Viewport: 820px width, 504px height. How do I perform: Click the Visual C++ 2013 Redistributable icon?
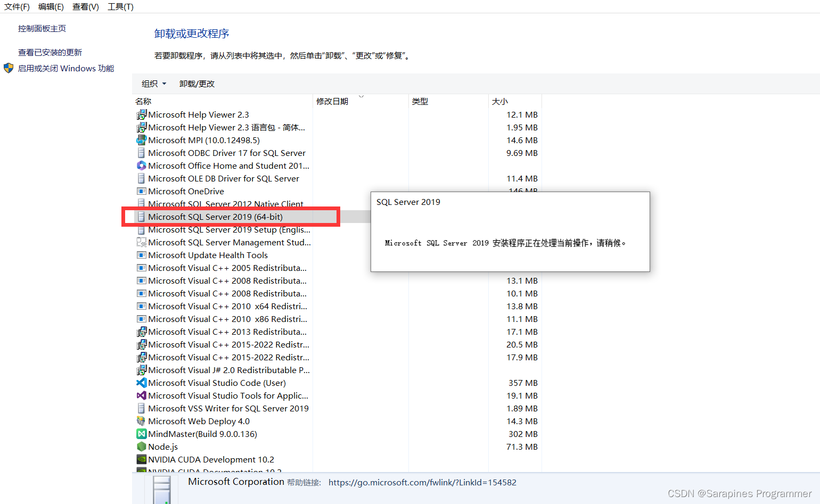pos(141,332)
